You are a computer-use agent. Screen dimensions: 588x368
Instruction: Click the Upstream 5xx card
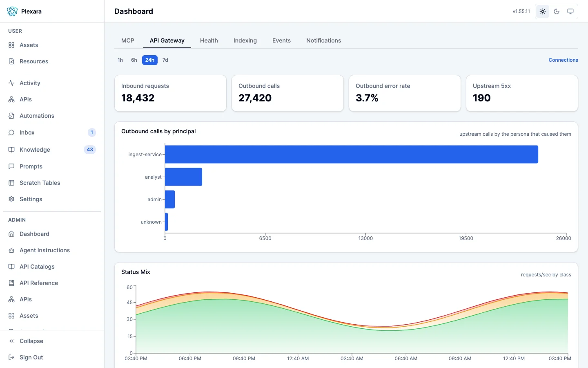522,93
